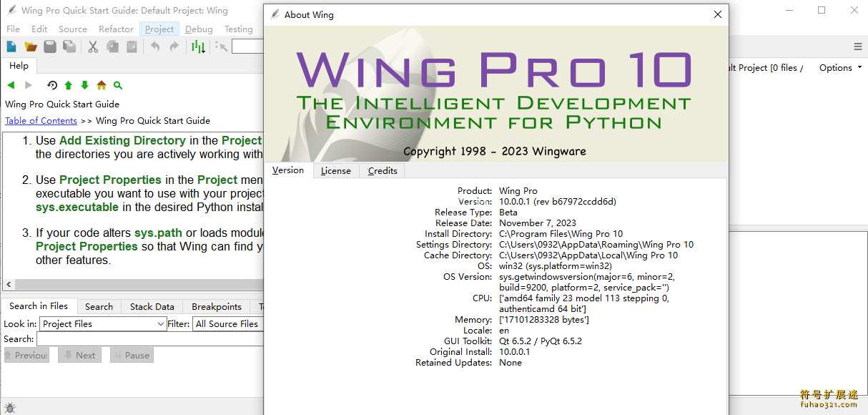Click version text '10.0.0.1 (rev b67972ccdd6d)'

(x=558, y=201)
